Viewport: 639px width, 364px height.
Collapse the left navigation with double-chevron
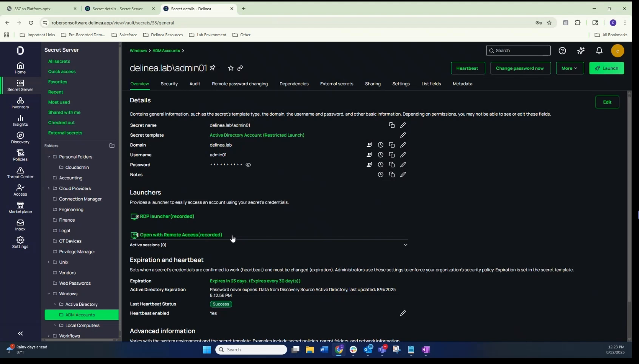tap(20, 333)
